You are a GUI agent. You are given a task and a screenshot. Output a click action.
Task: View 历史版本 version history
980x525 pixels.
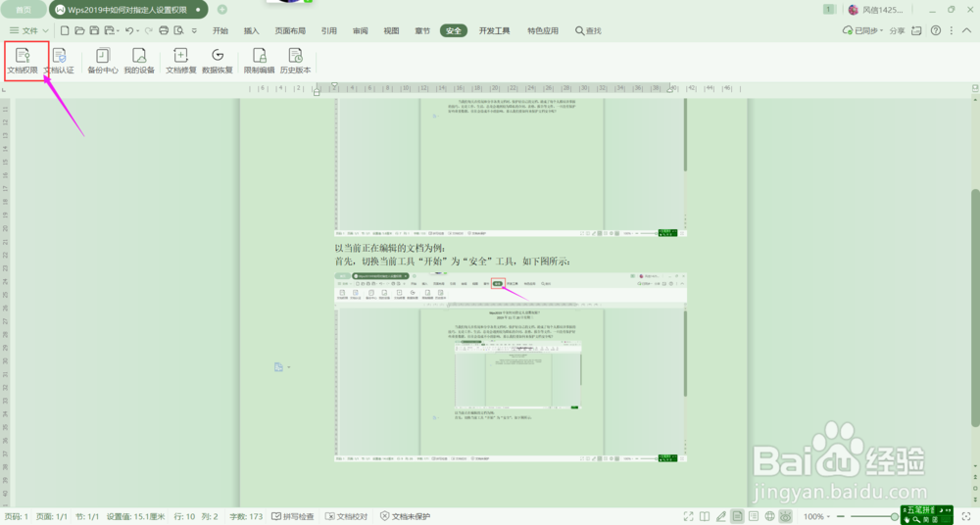[x=295, y=62]
